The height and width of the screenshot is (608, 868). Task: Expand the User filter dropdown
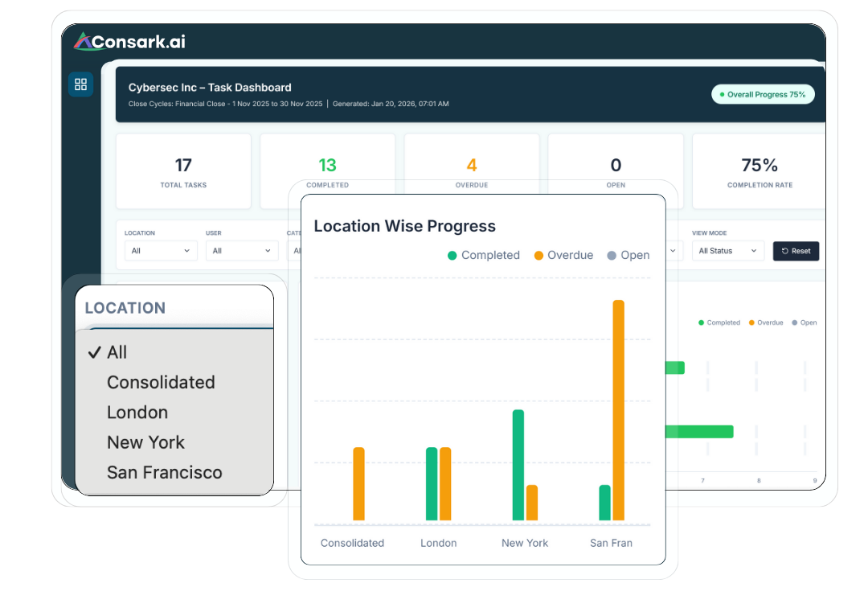242,251
